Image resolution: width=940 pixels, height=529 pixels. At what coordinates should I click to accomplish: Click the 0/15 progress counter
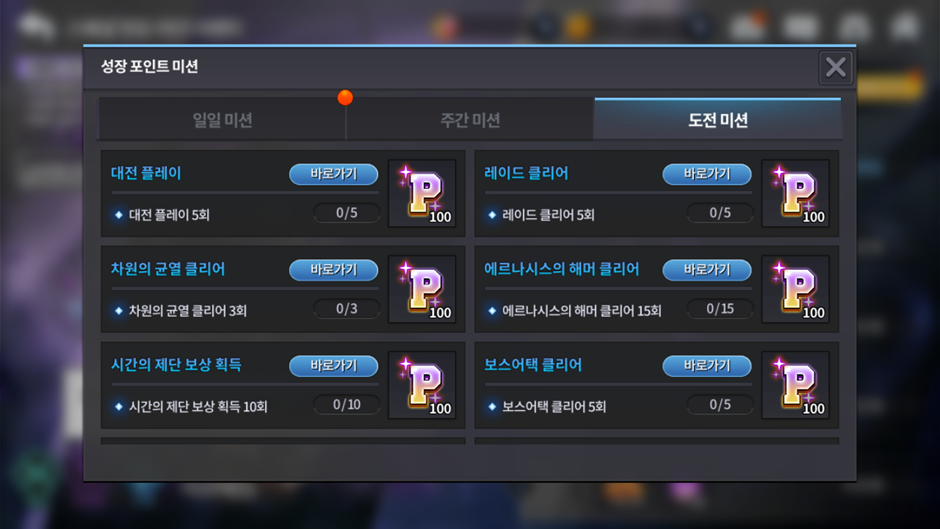(x=720, y=309)
